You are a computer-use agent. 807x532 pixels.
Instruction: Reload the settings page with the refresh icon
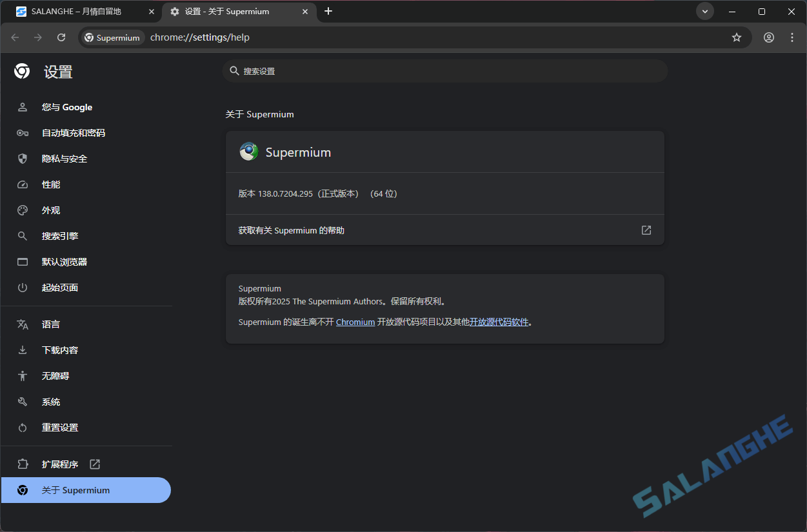(x=61, y=37)
